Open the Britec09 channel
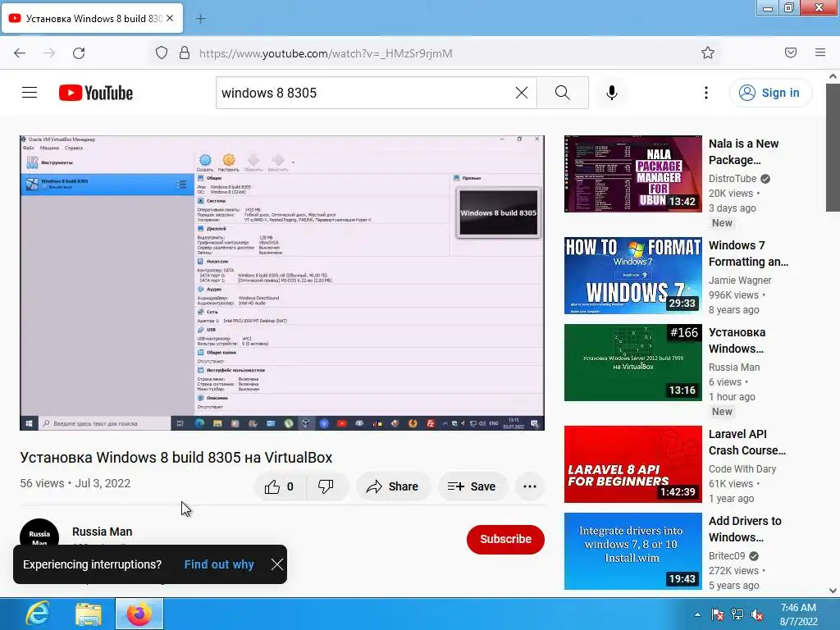 click(727, 555)
